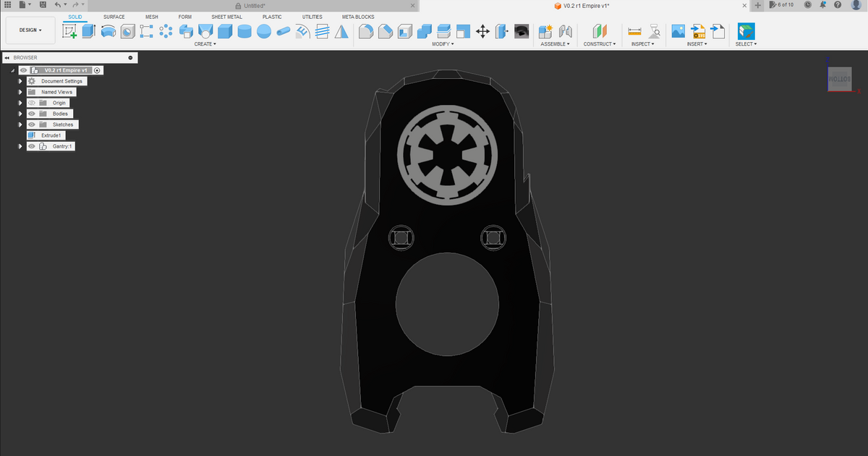Hide the Gantry:1 component
868x456 pixels.
(x=31, y=146)
